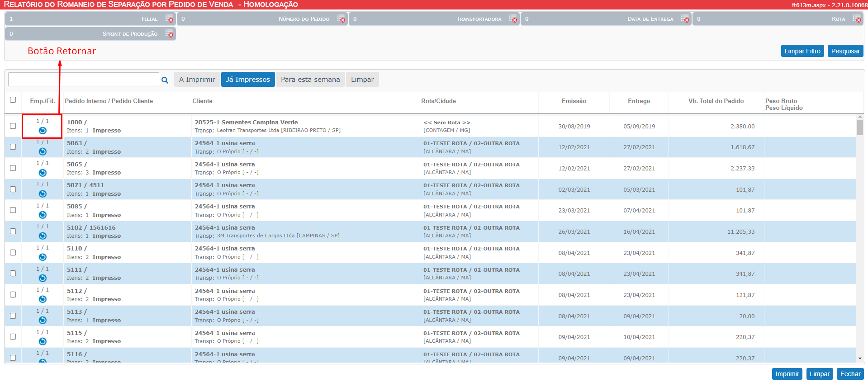Check the row for pedido 5113
The width and height of the screenshot is (868, 382).
click(x=13, y=316)
